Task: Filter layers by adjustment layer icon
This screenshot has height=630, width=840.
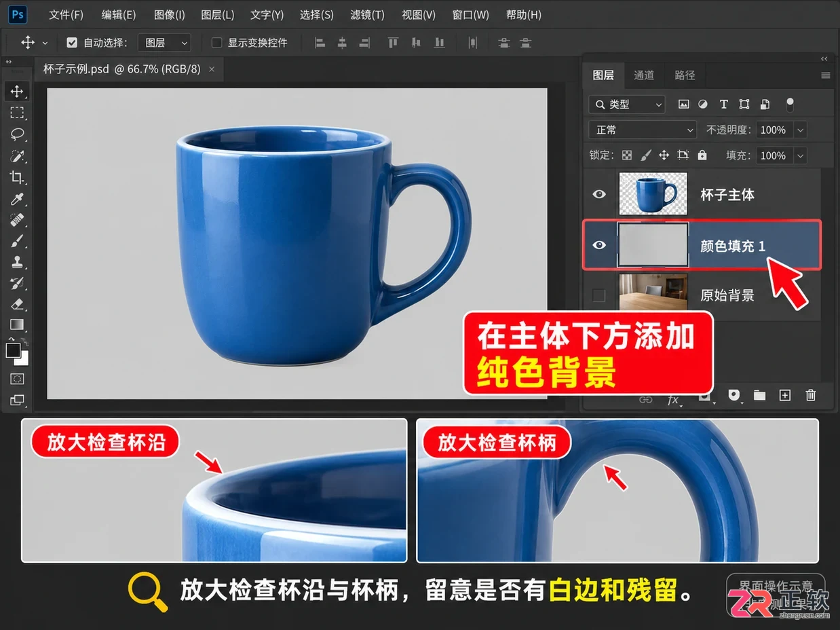Action: (703, 104)
